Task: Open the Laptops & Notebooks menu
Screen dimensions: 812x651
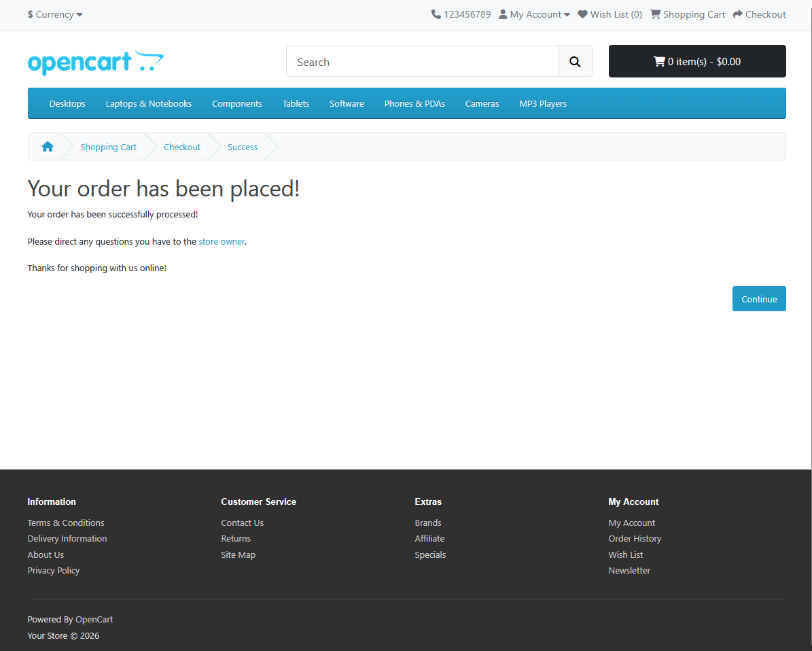Action: [149, 103]
